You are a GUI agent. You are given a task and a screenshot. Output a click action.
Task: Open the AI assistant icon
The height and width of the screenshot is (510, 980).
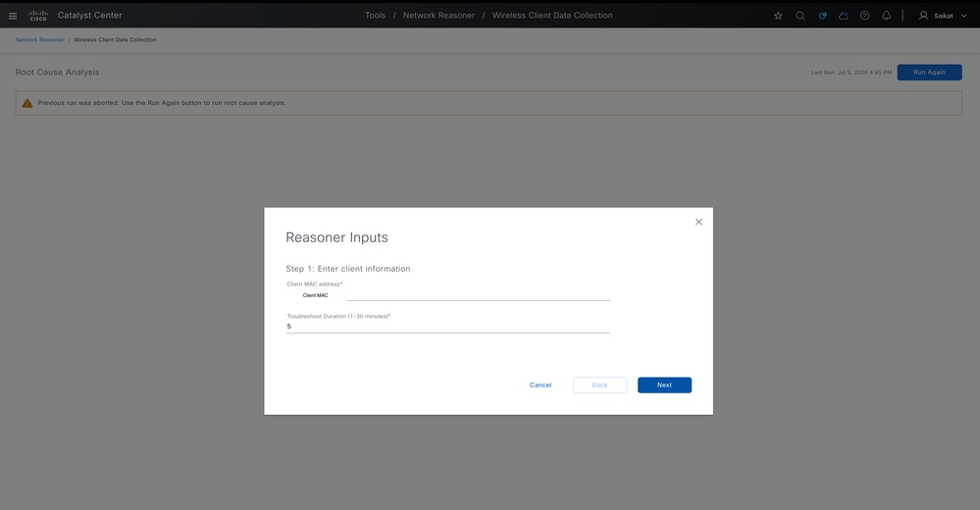pos(822,16)
